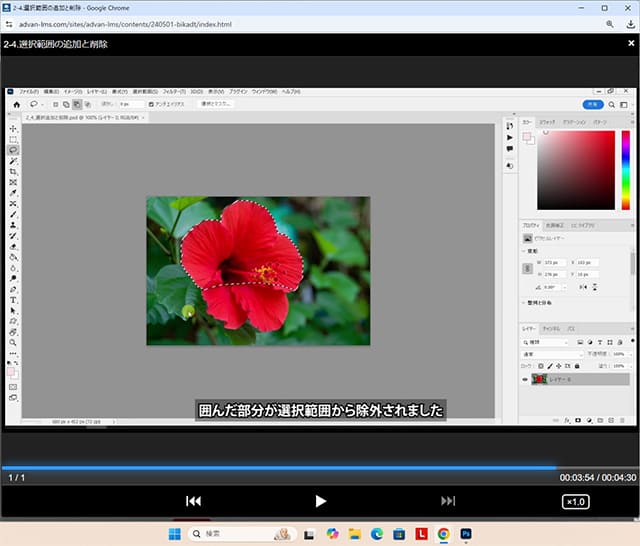Hide the layer using its eye icon
Screen dimensions: 640x546
click(x=526, y=380)
